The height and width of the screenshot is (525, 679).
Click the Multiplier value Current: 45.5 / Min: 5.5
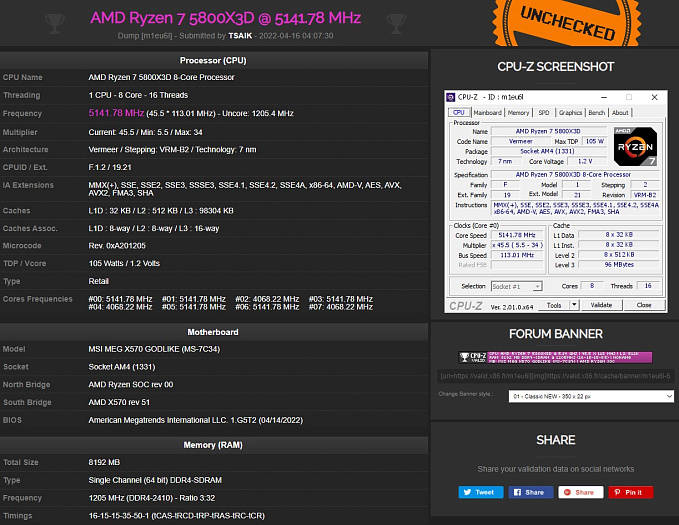(x=146, y=132)
